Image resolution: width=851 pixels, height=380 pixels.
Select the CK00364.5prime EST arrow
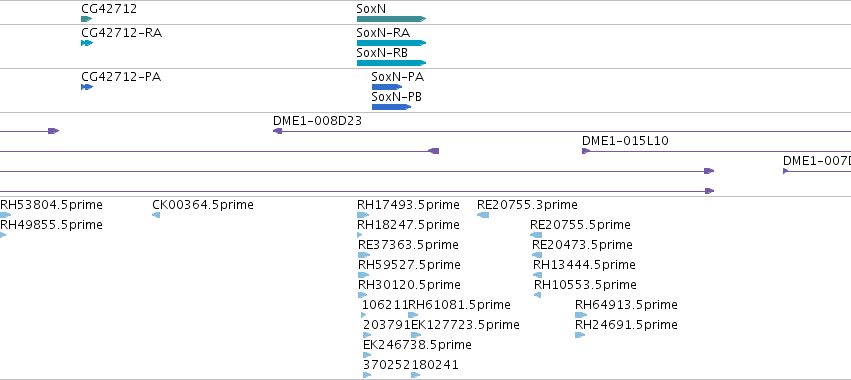coord(156,215)
